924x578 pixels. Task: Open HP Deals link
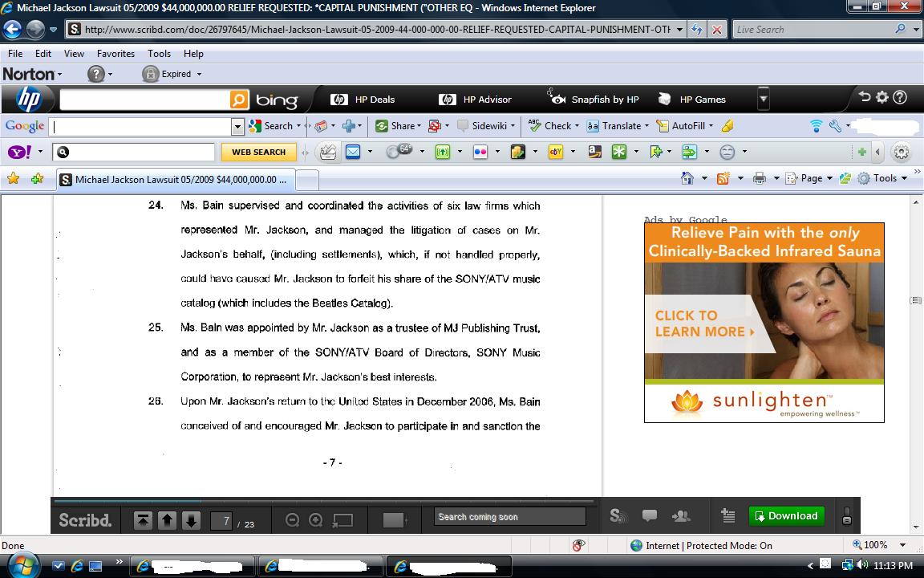point(363,99)
